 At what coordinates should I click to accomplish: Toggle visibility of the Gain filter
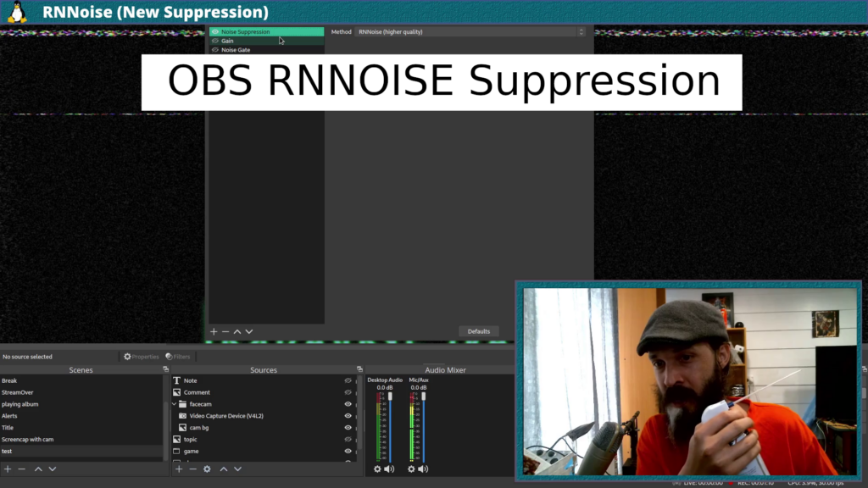(215, 41)
